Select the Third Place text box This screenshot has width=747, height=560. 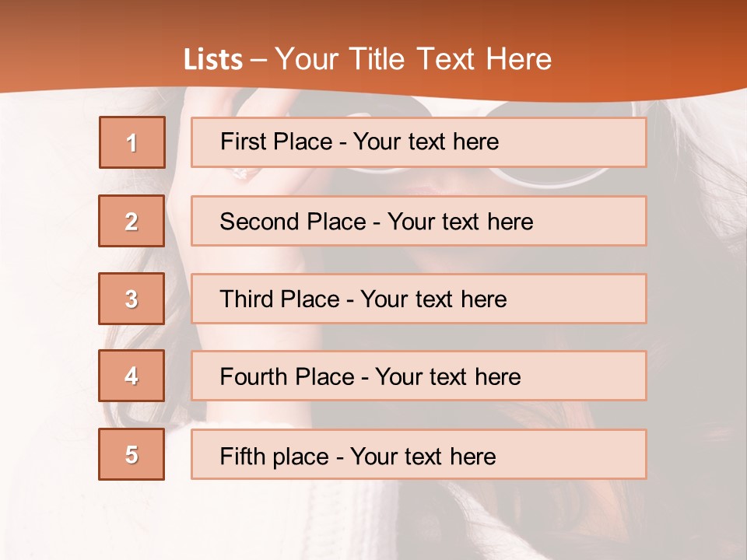click(x=419, y=299)
